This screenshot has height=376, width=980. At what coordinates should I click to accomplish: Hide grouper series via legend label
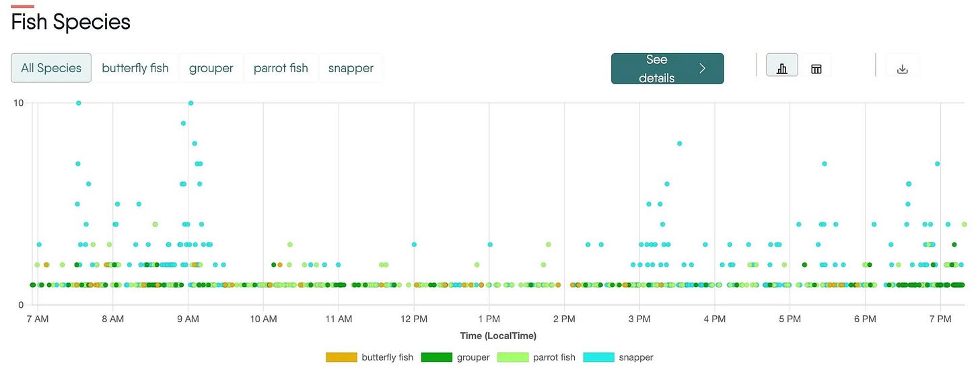(x=473, y=357)
